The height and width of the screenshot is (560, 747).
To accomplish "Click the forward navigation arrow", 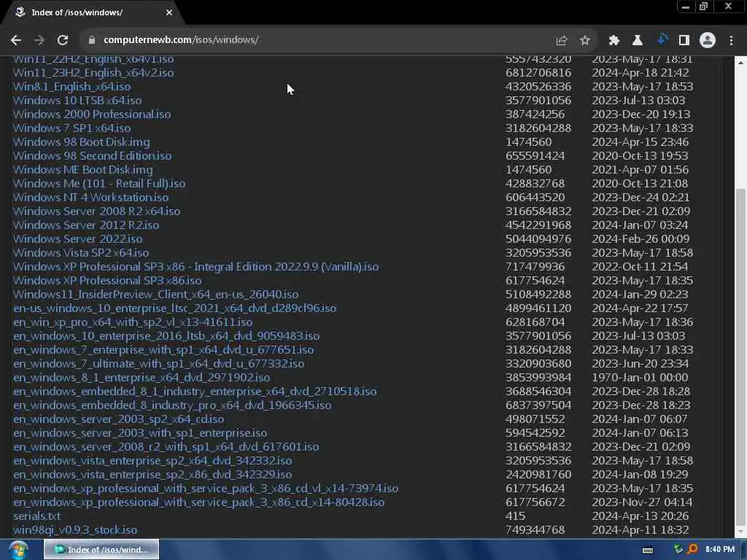I will 39,40.
